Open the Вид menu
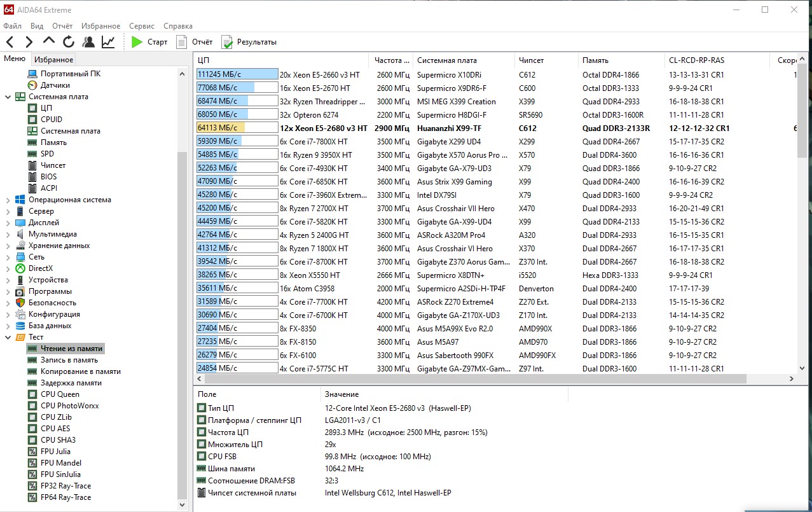The width and height of the screenshot is (812, 512). pos(37,26)
